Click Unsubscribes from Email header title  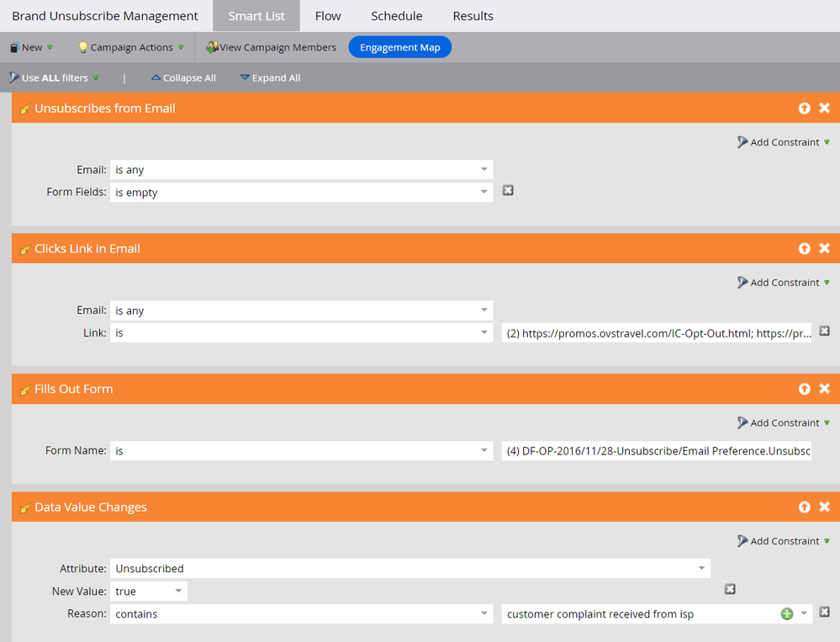pyautogui.click(x=105, y=109)
